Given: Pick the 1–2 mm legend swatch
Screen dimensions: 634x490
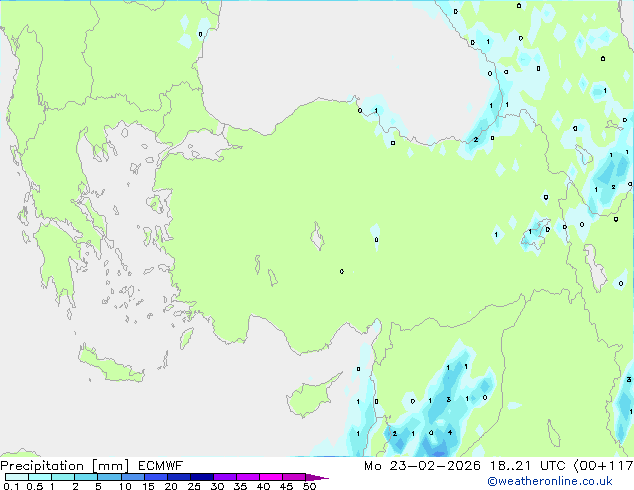Looking at the screenshot, I should 63,477.
